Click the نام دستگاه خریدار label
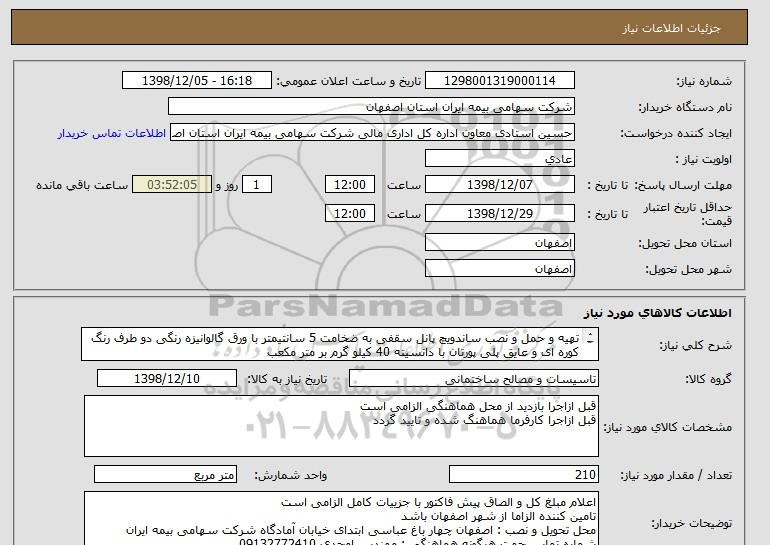The height and width of the screenshot is (545, 770). [x=685, y=107]
